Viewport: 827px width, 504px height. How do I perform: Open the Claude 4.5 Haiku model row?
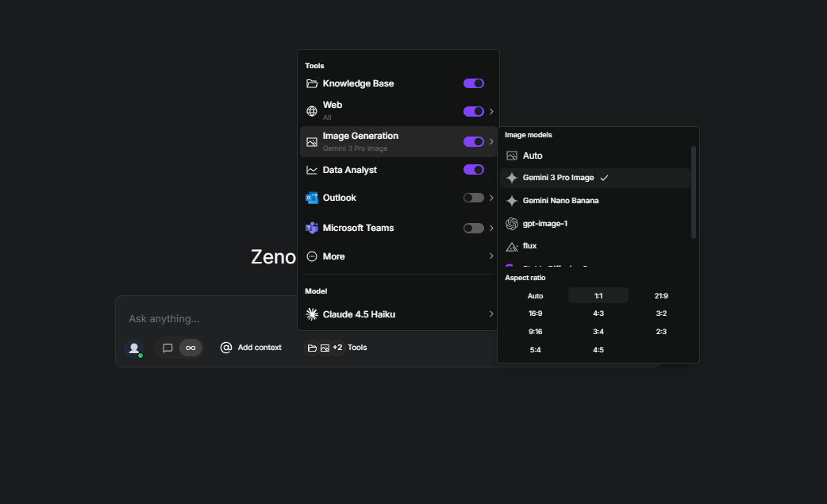[x=398, y=314]
